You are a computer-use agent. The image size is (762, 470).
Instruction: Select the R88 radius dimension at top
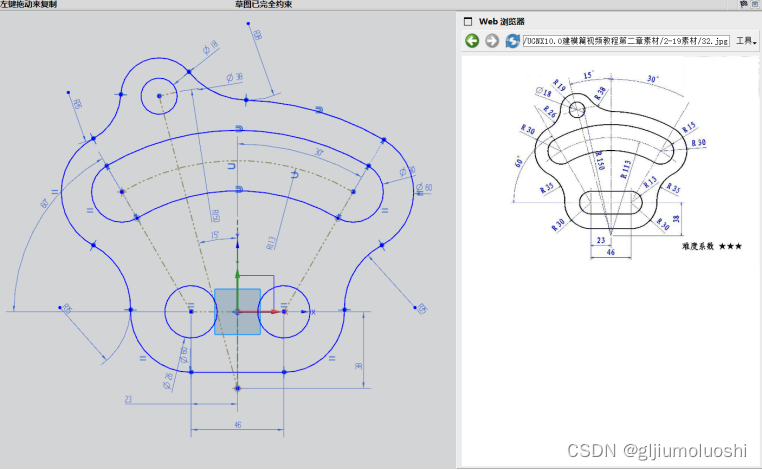tap(257, 34)
